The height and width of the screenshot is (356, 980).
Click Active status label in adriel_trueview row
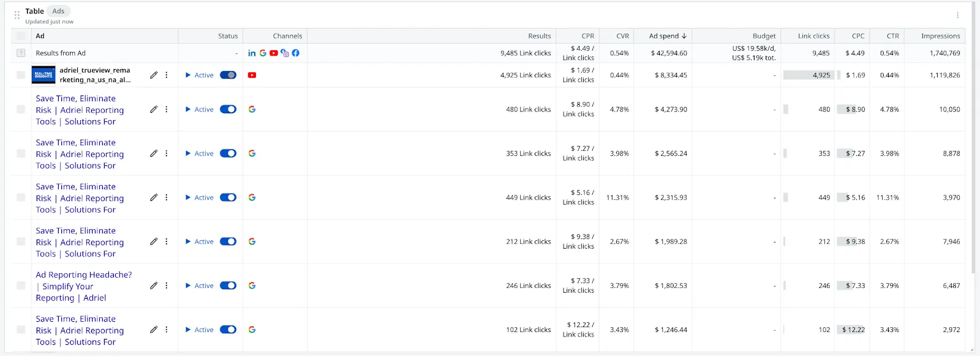point(204,75)
